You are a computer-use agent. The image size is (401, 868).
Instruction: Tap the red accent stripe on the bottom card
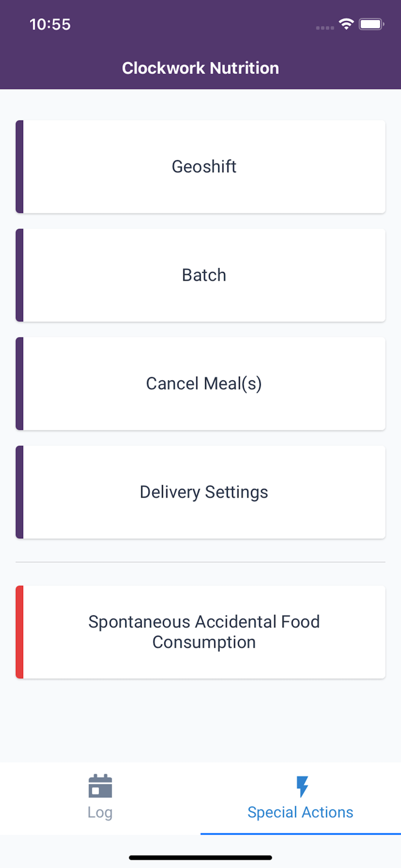click(19, 631)
